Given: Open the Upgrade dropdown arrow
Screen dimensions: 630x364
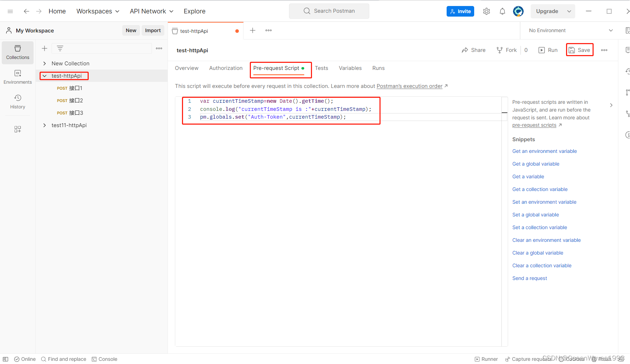Looking at the screenshot, I should click(x=569, y=11).
